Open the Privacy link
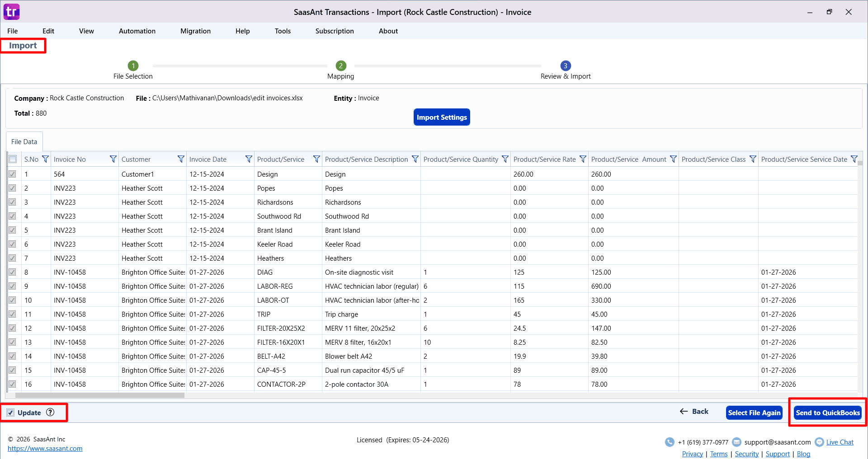868x459 pixels. point(692,454)
